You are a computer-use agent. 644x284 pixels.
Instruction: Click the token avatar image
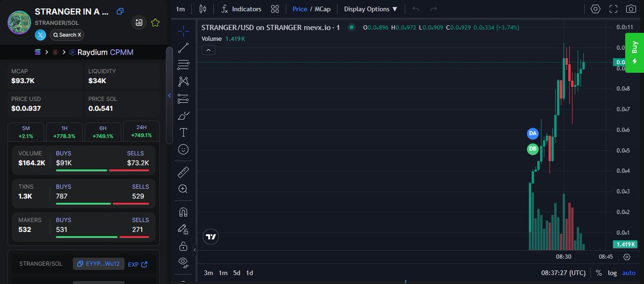click(19, 22)
